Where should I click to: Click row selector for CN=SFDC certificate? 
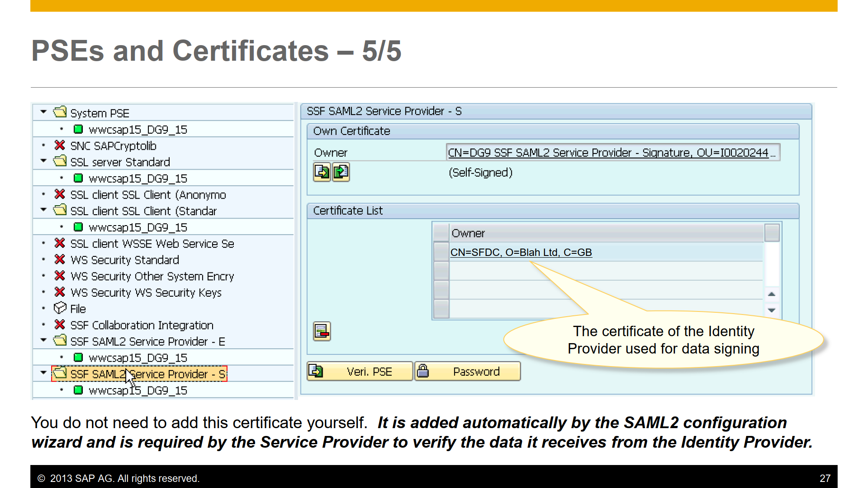point(441,252)
